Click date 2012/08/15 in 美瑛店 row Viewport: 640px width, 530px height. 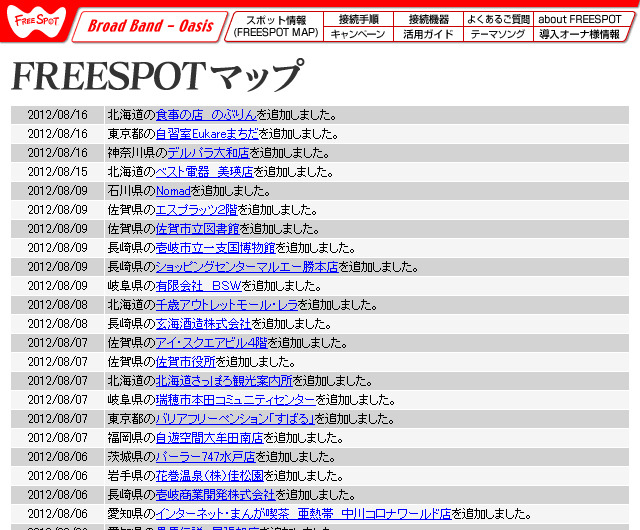coord(58,172)
